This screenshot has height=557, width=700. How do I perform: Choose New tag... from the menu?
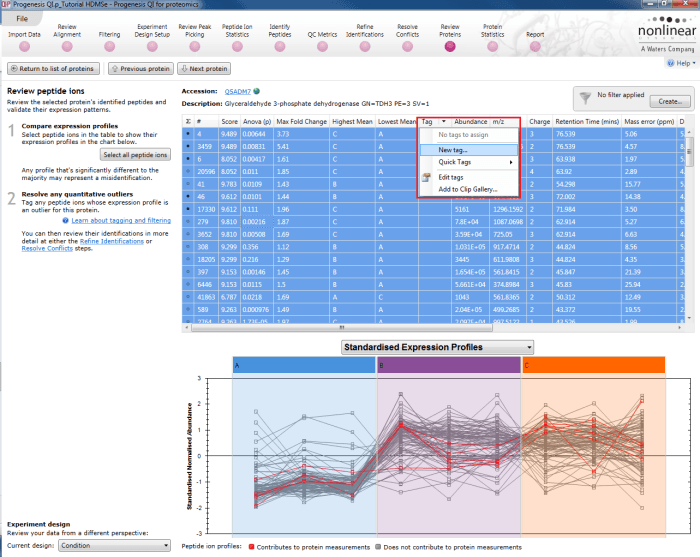click(469, 150)
